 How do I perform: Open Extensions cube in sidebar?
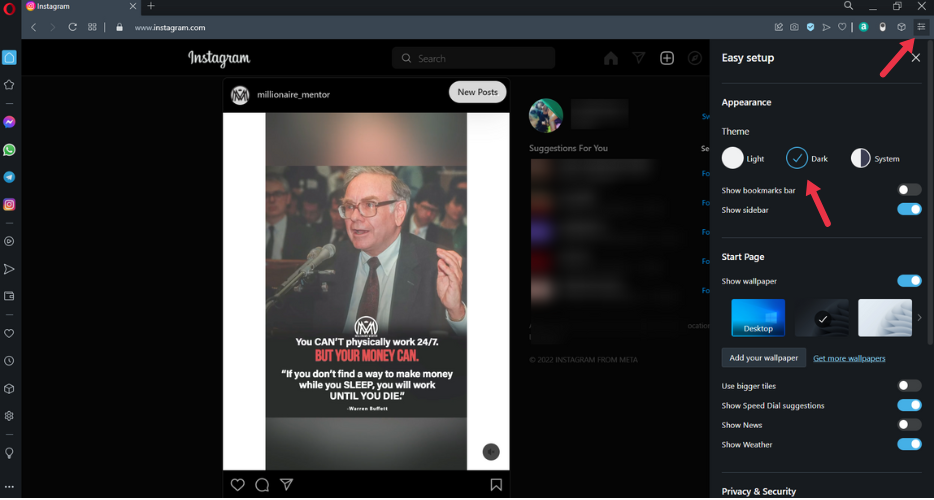[x=9, y=389]
